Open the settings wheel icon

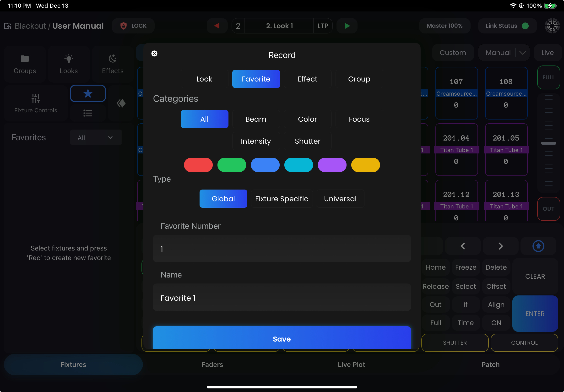pyautogui.click(x=552, y=26)
